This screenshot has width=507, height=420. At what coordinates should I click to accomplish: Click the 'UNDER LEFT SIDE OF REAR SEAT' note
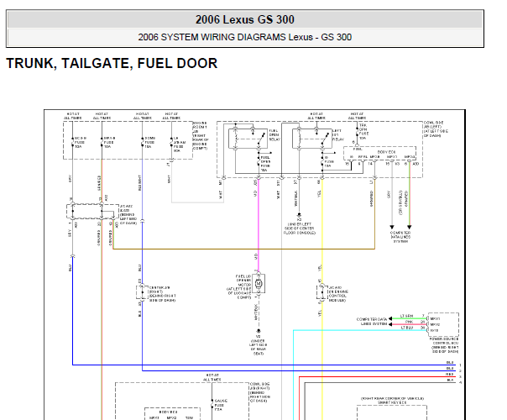point(258,347)
